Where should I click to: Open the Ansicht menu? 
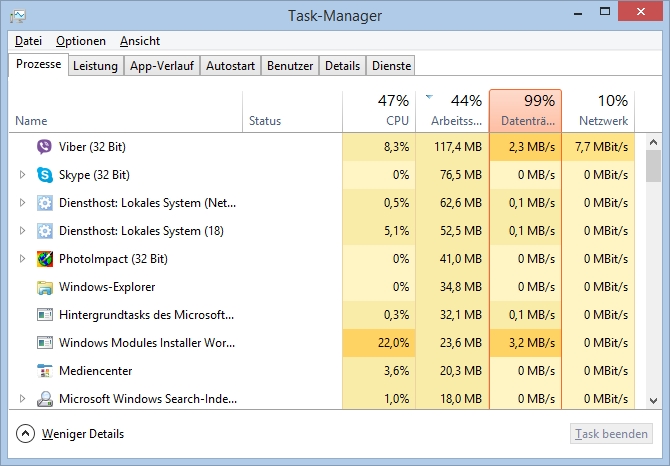coord(140,41)
